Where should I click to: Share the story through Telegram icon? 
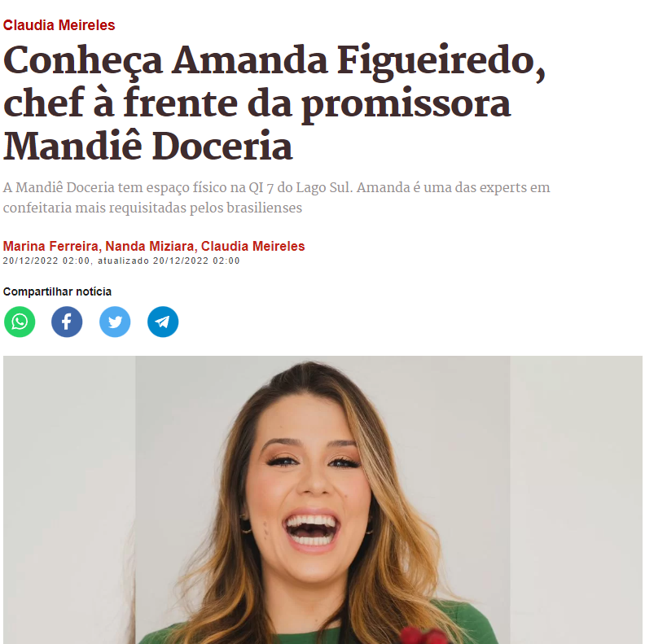(x=163, y=322)
